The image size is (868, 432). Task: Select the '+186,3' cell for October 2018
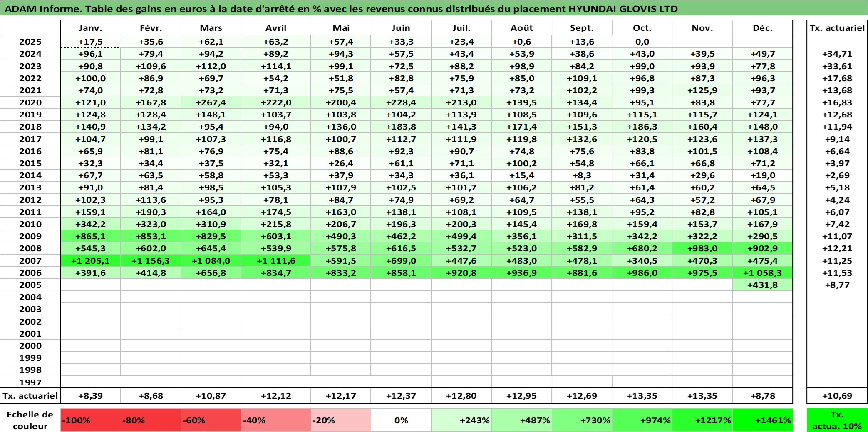pos(642,127)
